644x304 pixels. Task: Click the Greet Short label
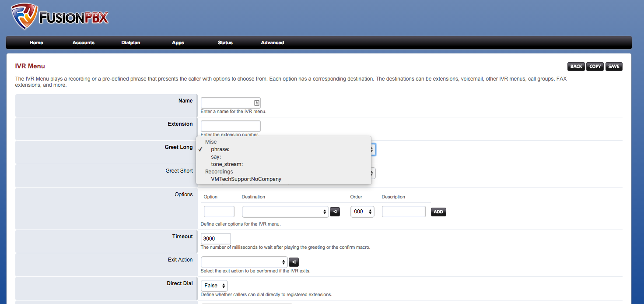click(179, 171)
